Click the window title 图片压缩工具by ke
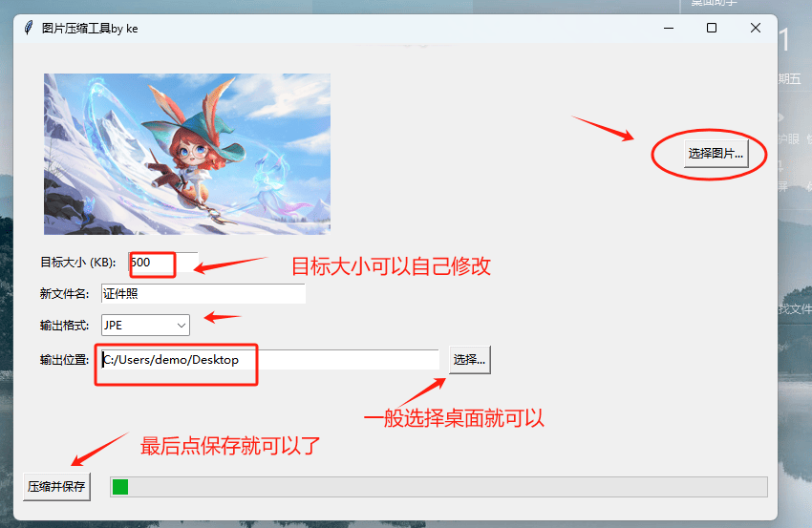The width and height of the screenshot is (812, 528). point(90,28)
